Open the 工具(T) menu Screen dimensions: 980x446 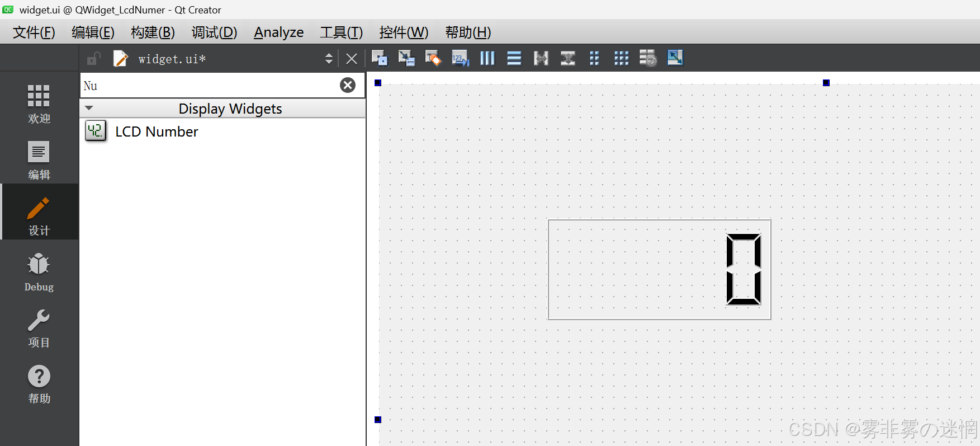tap(341, 32)
